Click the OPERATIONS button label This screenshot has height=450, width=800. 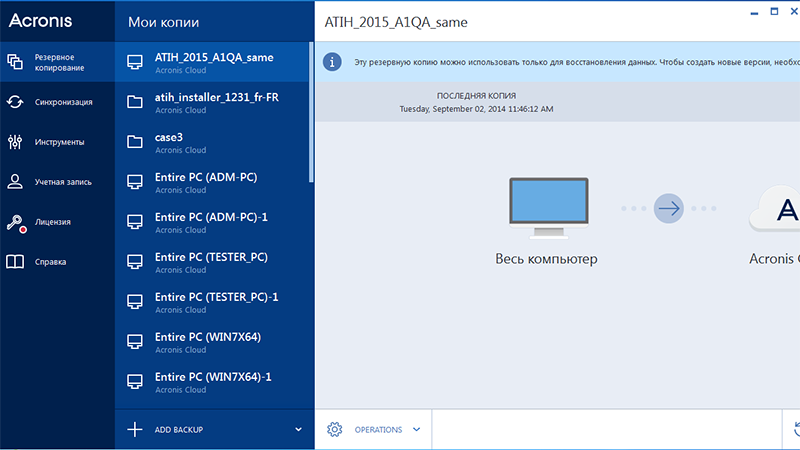point(378,430)
